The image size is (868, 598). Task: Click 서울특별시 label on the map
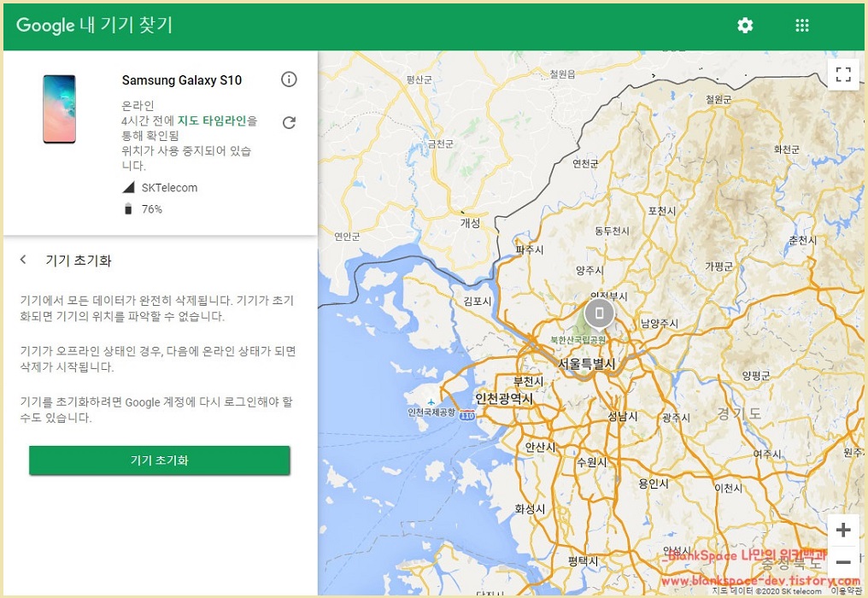tap(586, 364)
